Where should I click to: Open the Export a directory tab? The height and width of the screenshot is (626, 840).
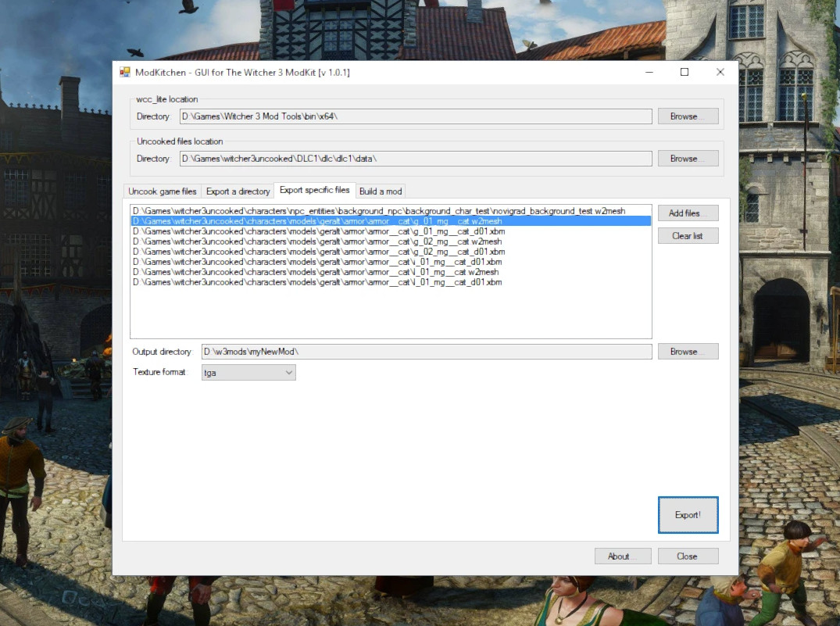(238, 191)
